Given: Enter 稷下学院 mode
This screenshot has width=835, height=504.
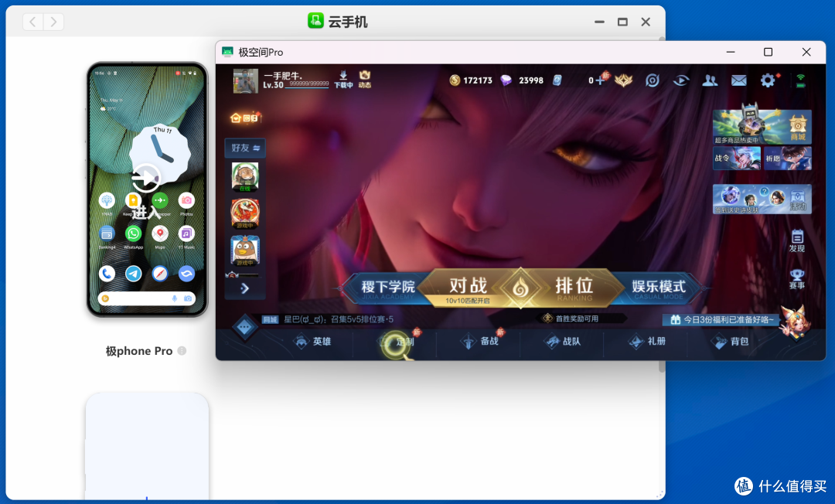Looking at the screenshot, I should (387, 288).
